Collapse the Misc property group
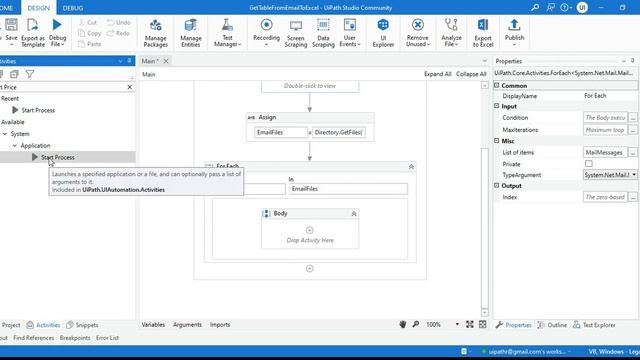 coord(497,140)
